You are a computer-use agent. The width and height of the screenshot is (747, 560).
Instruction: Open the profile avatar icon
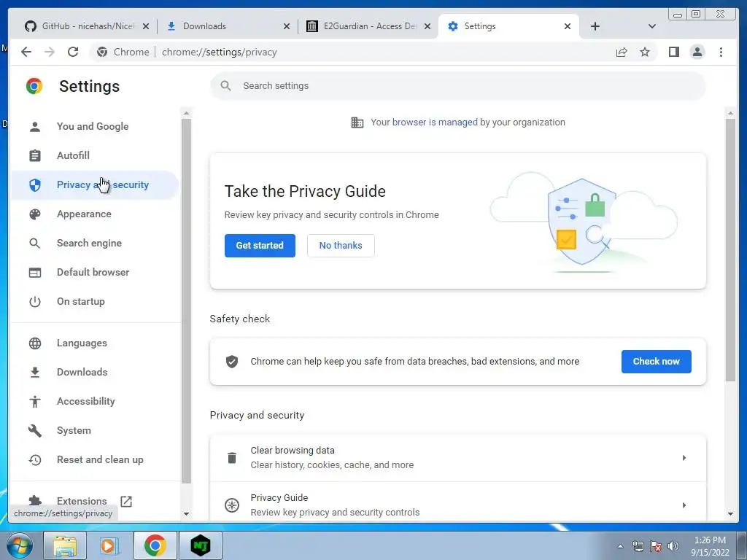point(697,52)
